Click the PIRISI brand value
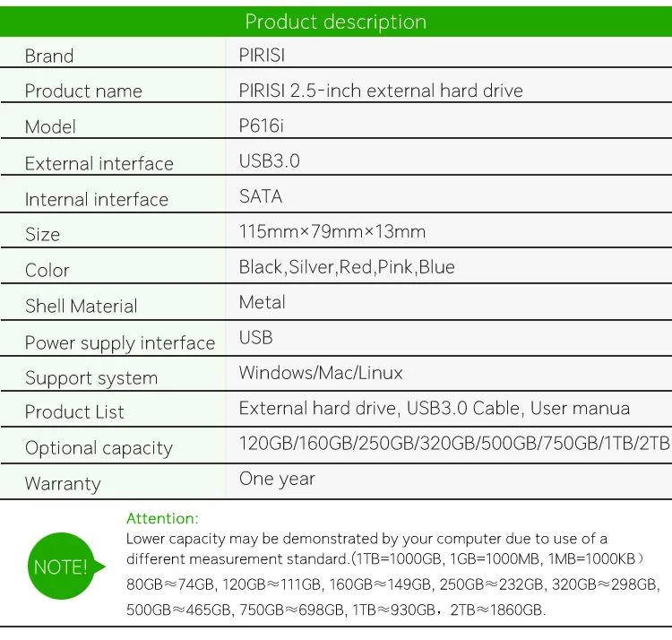 pos(262,56)
